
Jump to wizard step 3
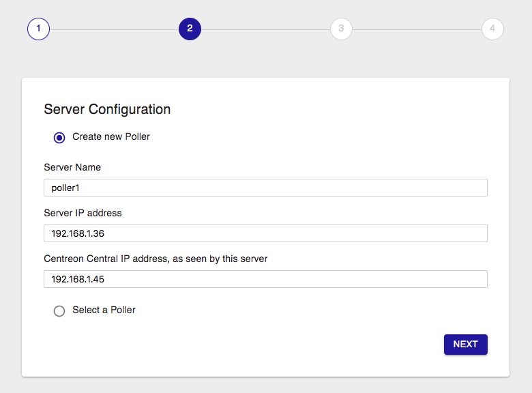pyautogui.click(x=341, y=29)
